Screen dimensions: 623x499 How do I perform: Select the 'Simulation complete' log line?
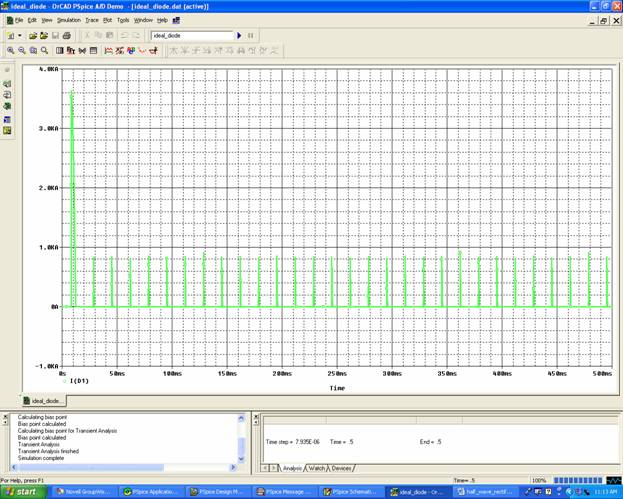(x=41, y=458)
